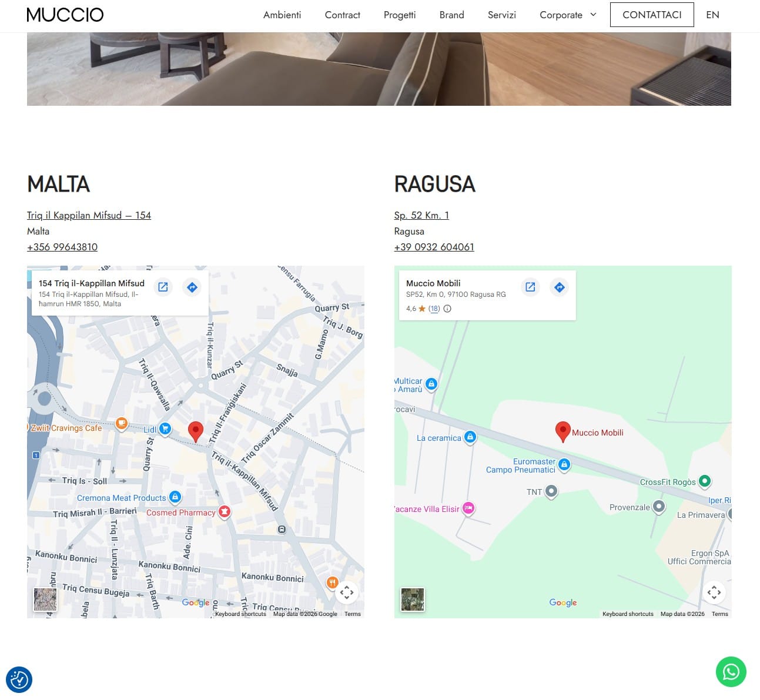Click the Google logo on Ragusa map
This screenshot has height=700, width=760.
563,602
